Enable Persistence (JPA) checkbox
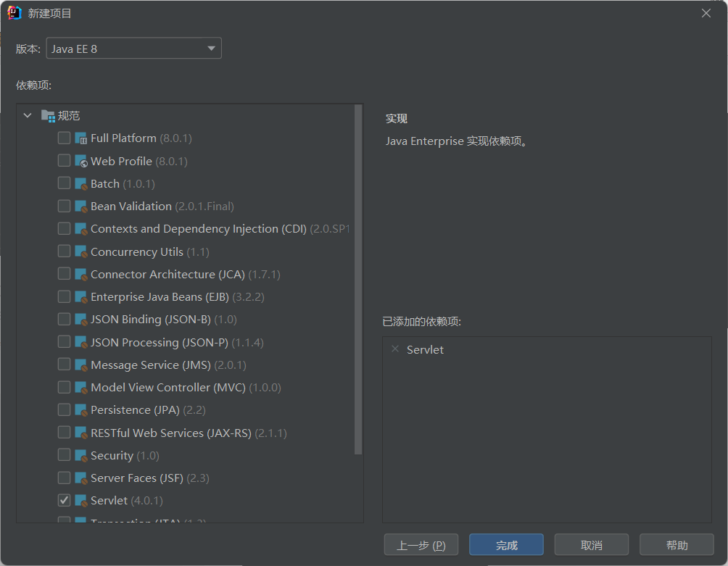This screenshot has height=566, width=728. point(64,409)
